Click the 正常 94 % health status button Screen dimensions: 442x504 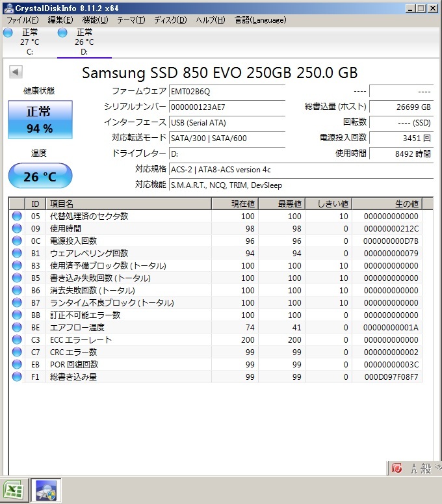pyautogui.click(x=40, y=120)
